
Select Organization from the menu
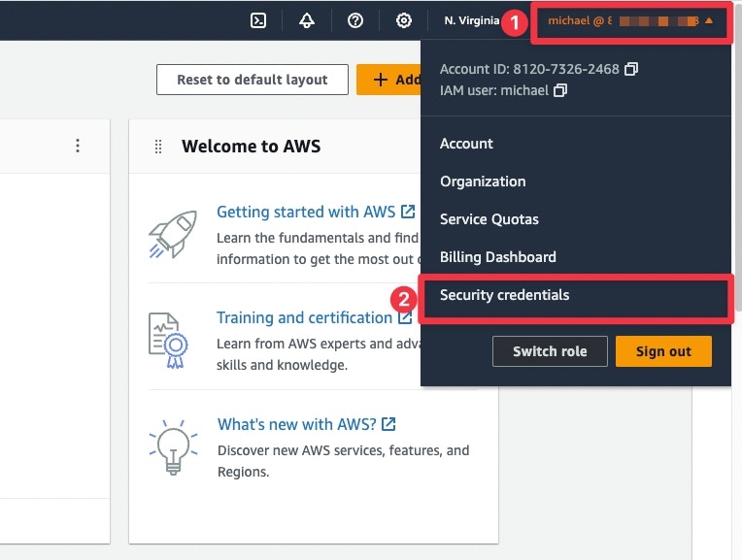483,181
